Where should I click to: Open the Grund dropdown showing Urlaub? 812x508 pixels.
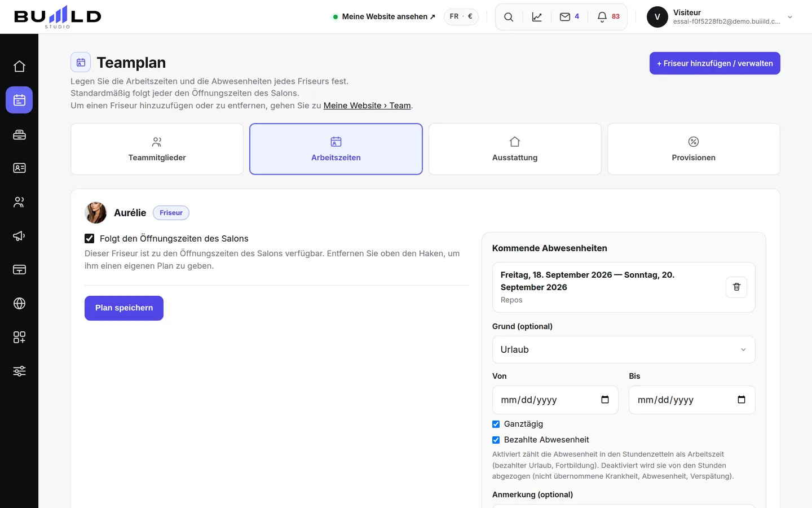click(624, 350)
